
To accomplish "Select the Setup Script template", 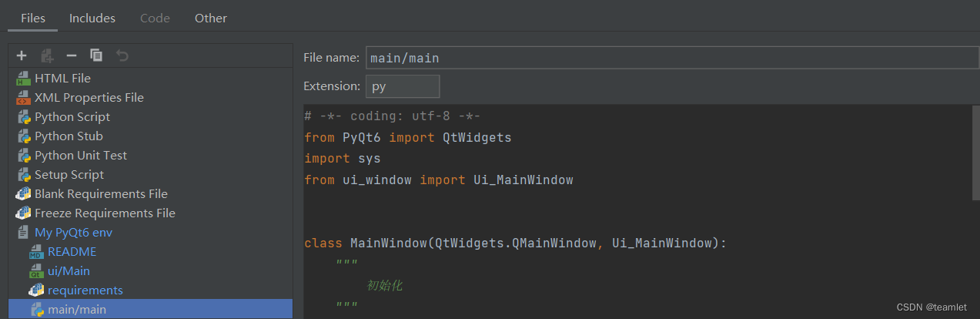I will 151,174.
